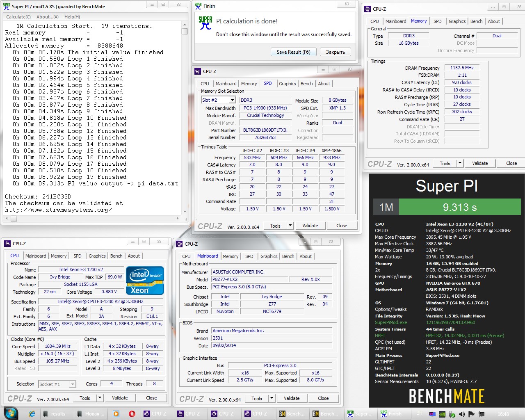Viewport: 525px width, 420px height.
Task: Open the Windows Start orb
Action: point(11,413)
